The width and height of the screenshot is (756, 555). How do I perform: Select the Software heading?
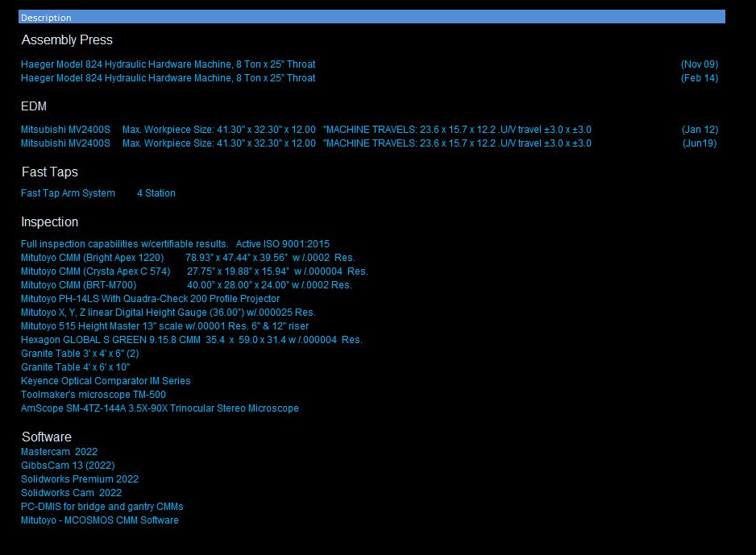pyautogui.click(x=46, y=437)
